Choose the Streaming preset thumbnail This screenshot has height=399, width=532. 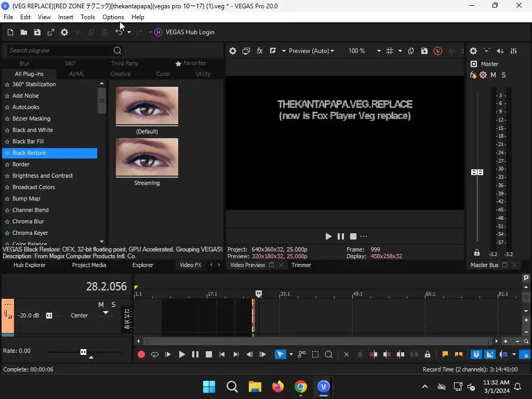click(x=147, y=157)
